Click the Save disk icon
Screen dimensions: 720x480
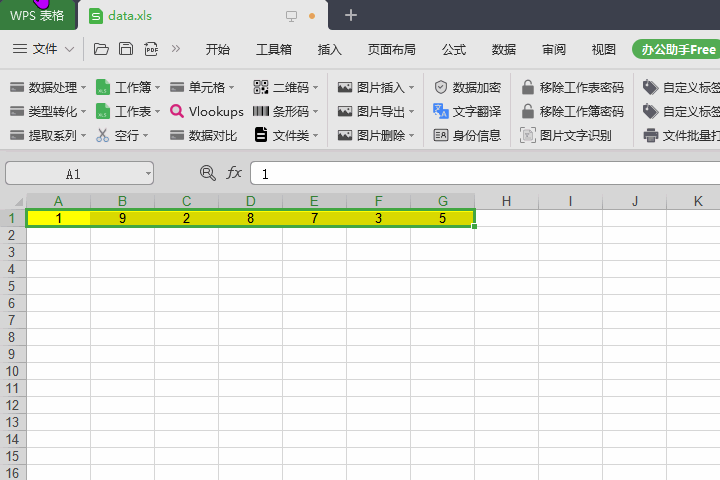point(126,49)
